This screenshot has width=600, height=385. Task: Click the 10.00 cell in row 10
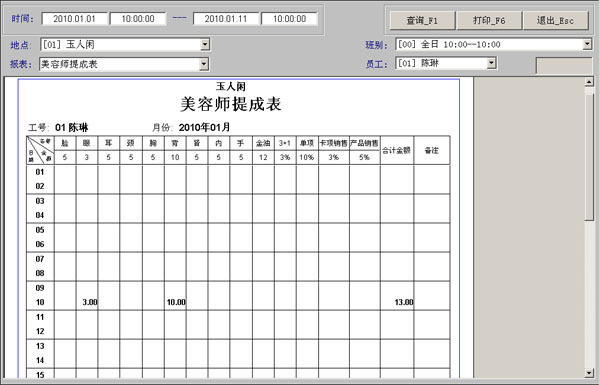(176, 302)
